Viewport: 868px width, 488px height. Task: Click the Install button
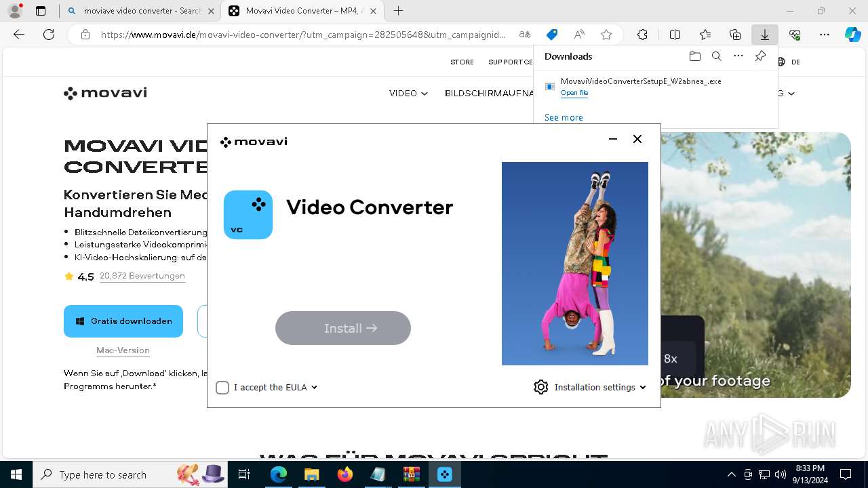click(343, 328)
